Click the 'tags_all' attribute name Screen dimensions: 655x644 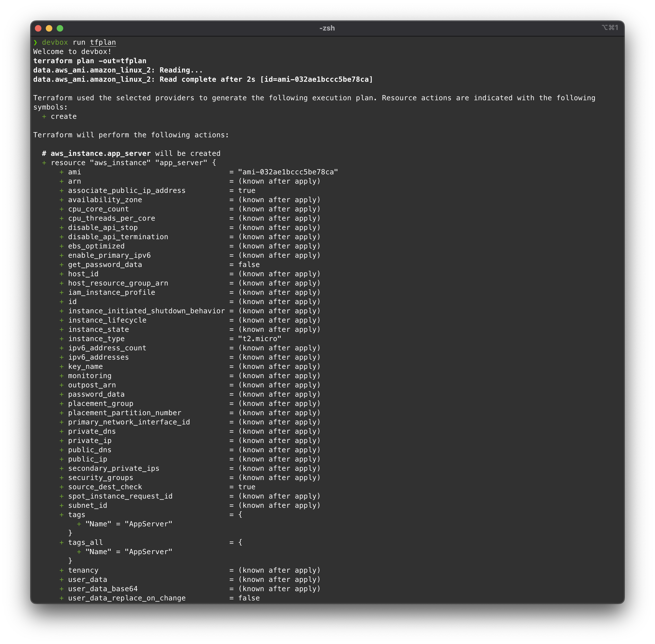85,543
